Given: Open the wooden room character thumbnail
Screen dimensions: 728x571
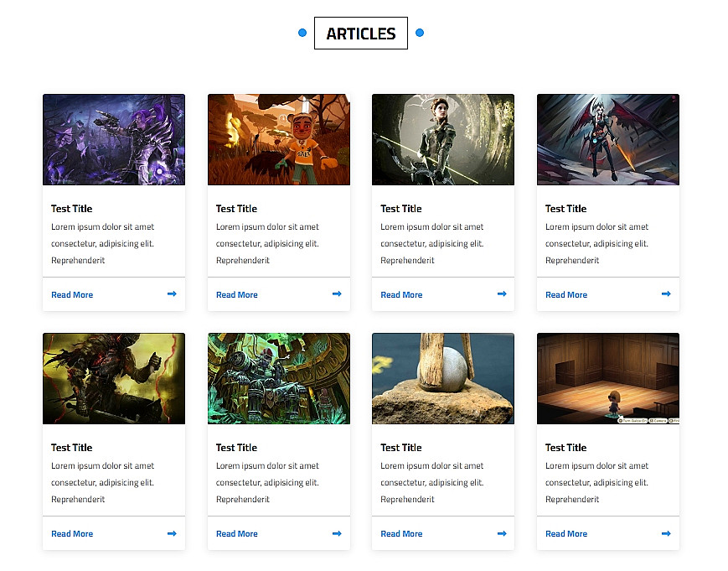Looking at the screenshot, I should [607, 378].
